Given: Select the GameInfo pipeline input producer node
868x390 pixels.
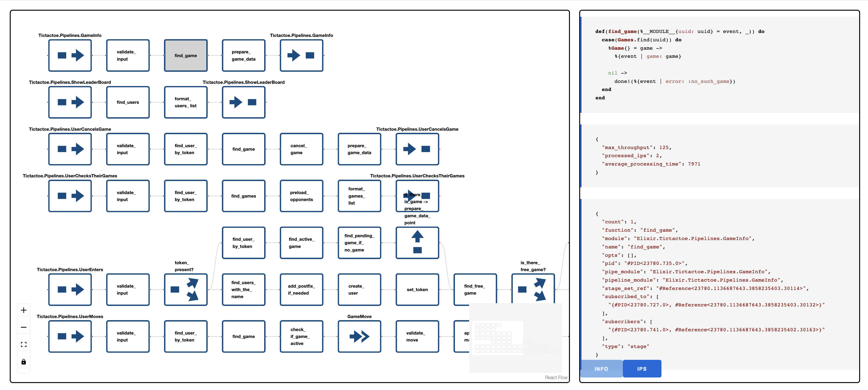Looking at the screenshot, I should point(70,55).
